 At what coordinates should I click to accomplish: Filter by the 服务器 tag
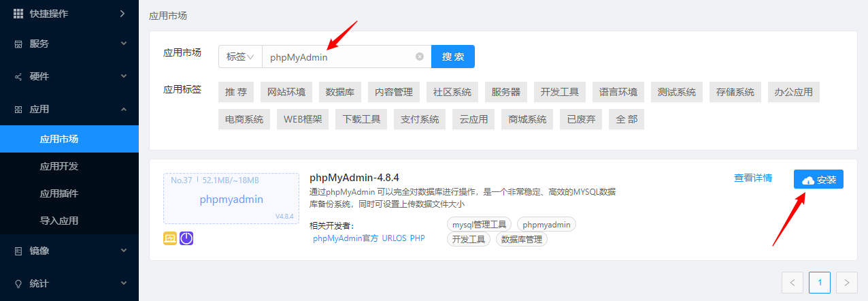click(x=506, y=92)
